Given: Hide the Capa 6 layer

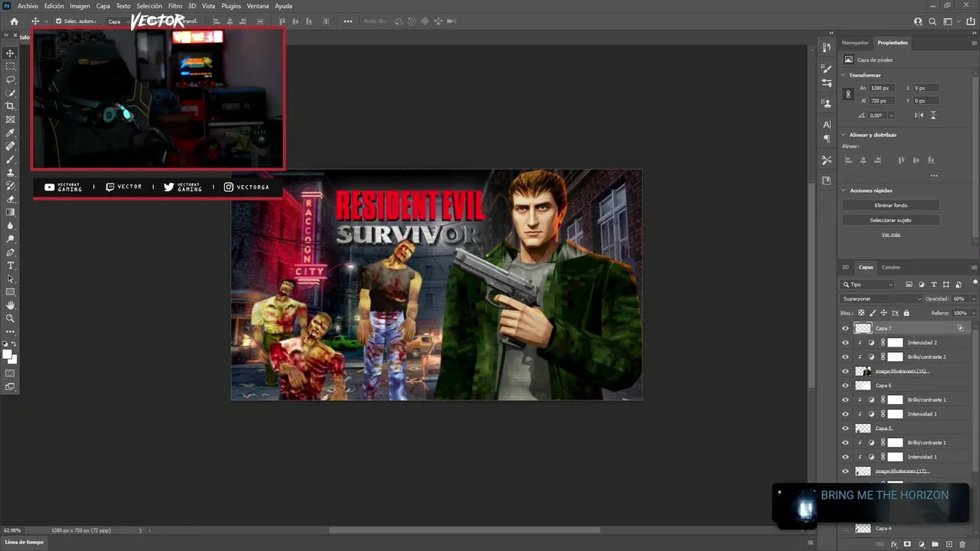Looking at the screenshot, I should 845,386.
